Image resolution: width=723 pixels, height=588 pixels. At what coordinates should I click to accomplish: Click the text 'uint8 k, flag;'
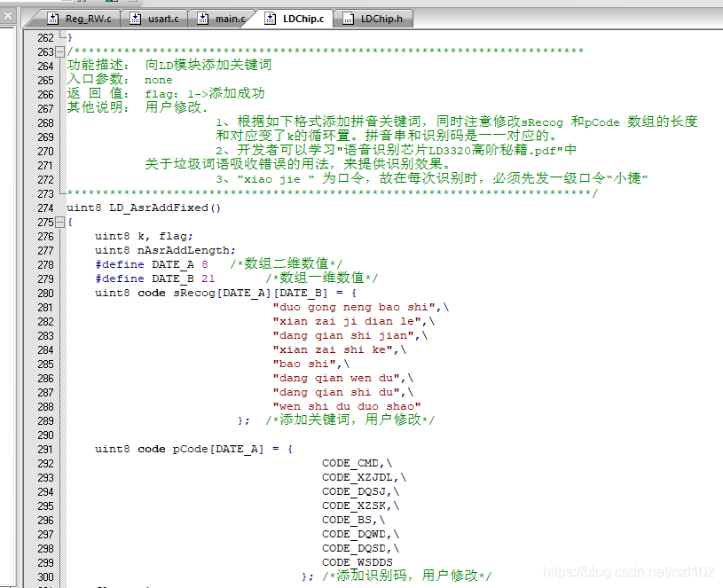[144, 237]
